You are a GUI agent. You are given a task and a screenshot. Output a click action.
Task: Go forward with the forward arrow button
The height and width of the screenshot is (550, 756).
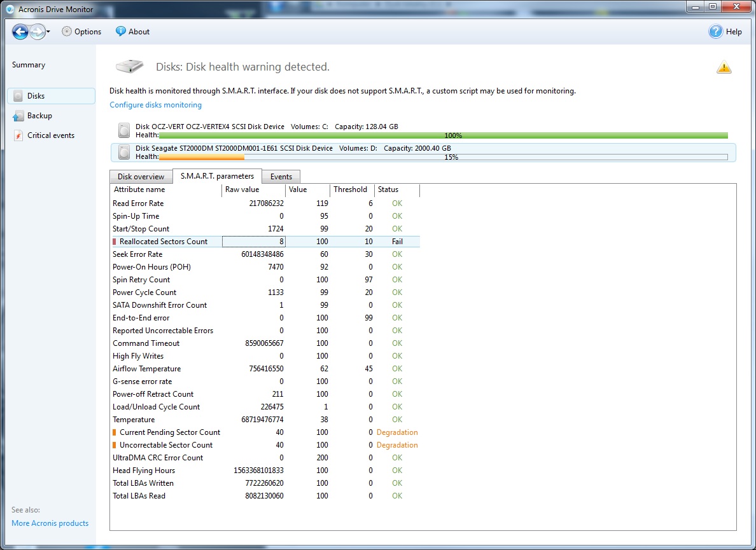coord(37,32)
